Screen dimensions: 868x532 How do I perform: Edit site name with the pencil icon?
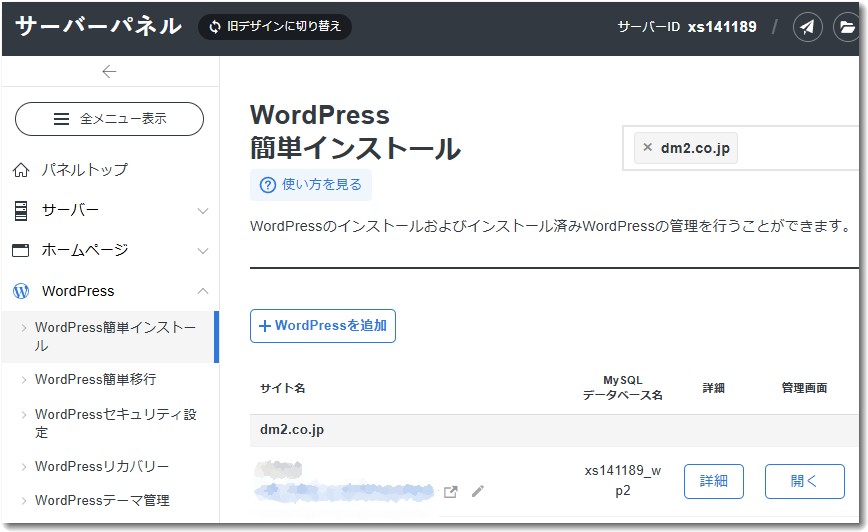(x=478, y=491)
